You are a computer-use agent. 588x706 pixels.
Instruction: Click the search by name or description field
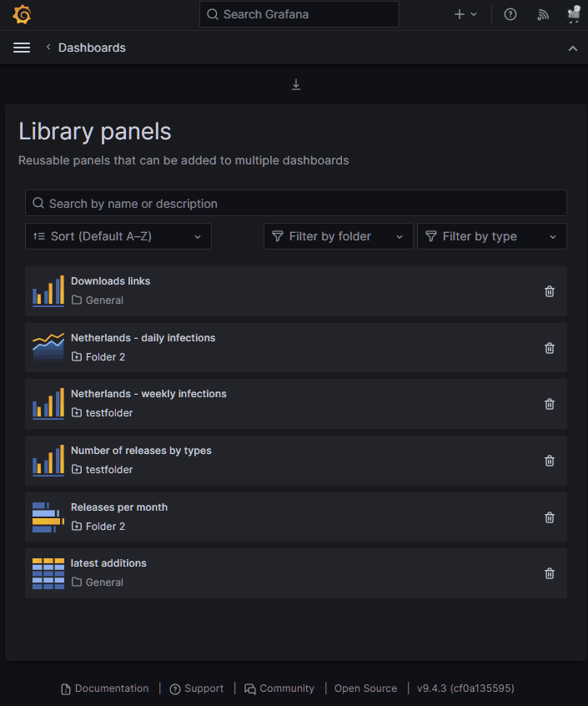click(295, 203)
